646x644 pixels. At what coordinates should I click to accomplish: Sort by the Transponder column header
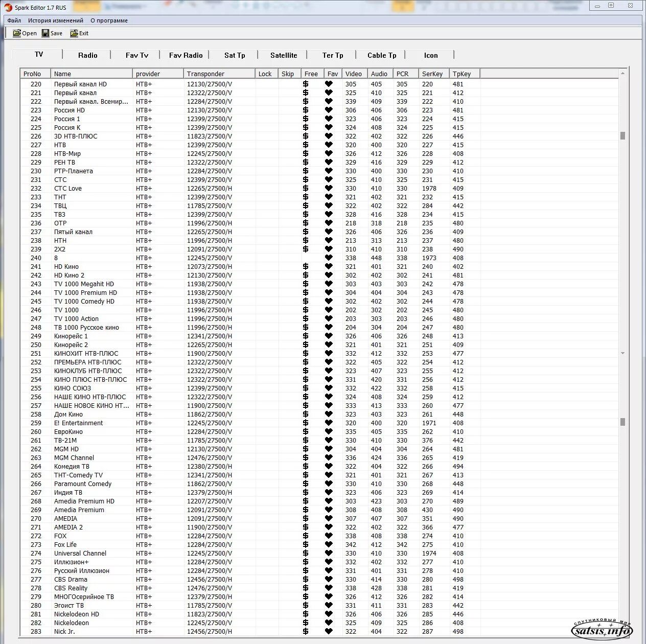(219, 74)
